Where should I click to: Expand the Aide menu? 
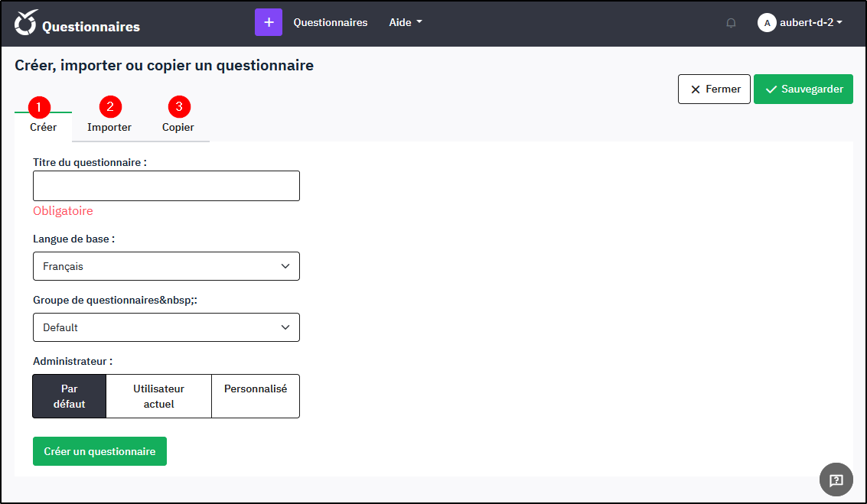(405, 23)
